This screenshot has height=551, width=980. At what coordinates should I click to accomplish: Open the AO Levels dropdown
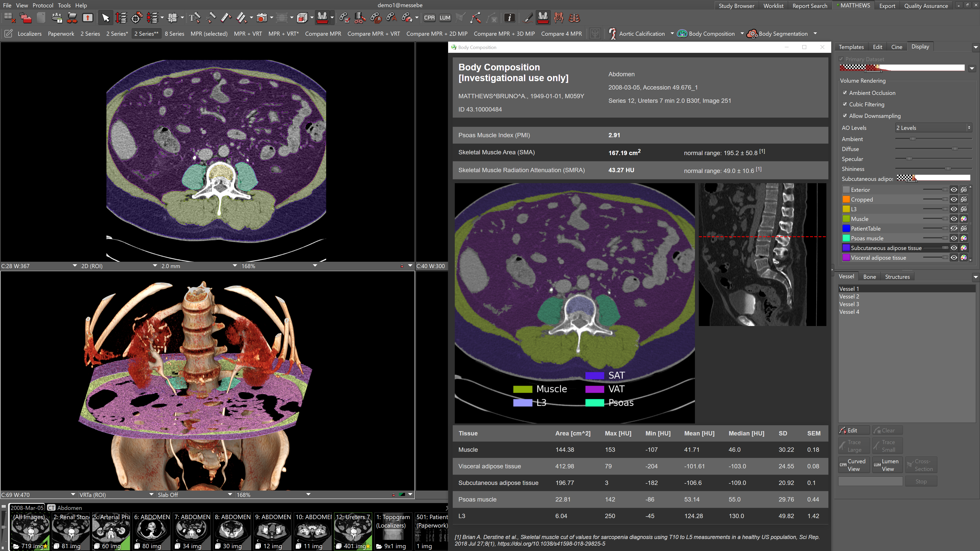tap(933, 128)
